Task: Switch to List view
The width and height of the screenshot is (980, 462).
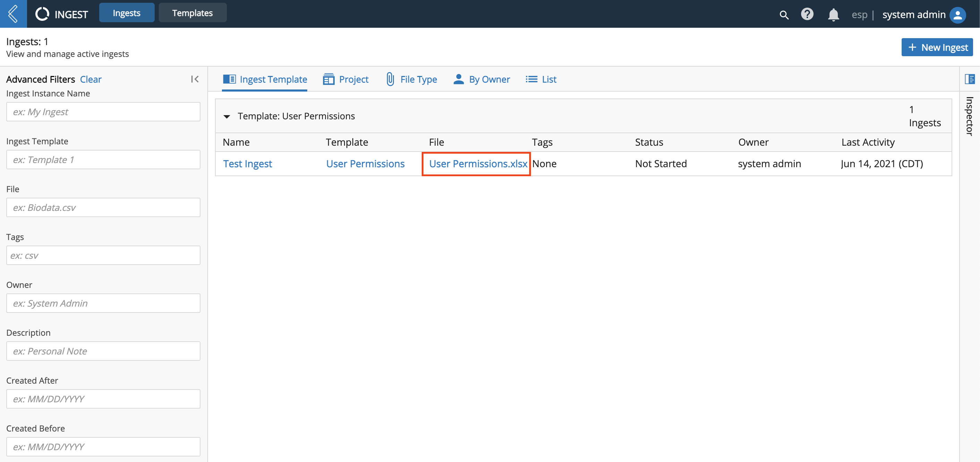Action: pos(541,79)
